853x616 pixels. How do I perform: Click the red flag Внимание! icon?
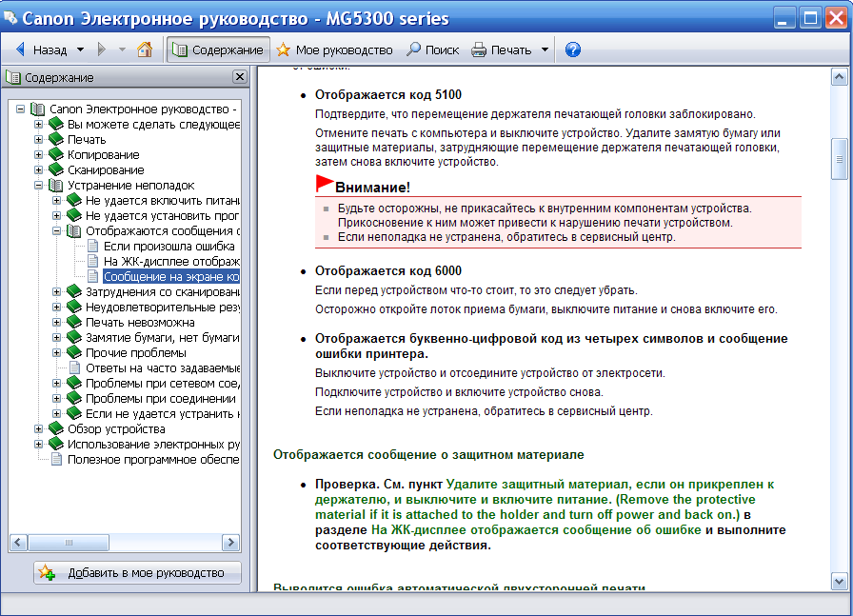(325, 184)
